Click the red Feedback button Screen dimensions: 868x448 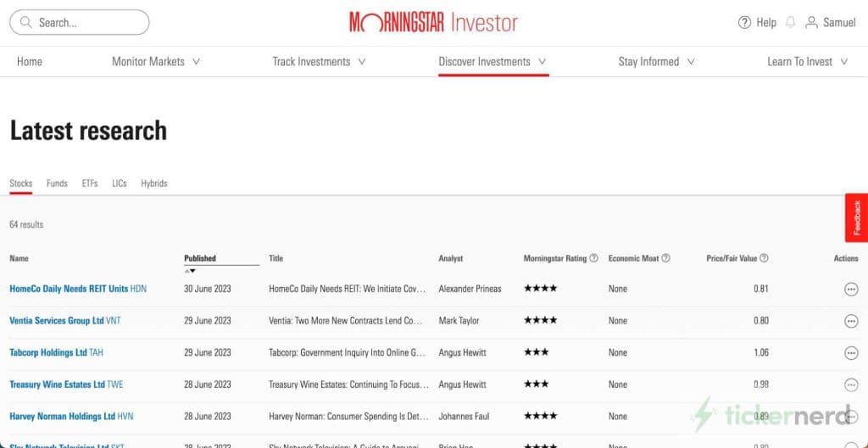pyautogui.click(x=856, y=218)
